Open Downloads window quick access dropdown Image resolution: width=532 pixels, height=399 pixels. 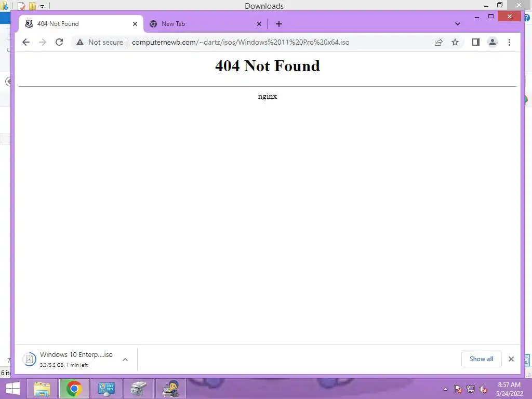coord(43,6)
